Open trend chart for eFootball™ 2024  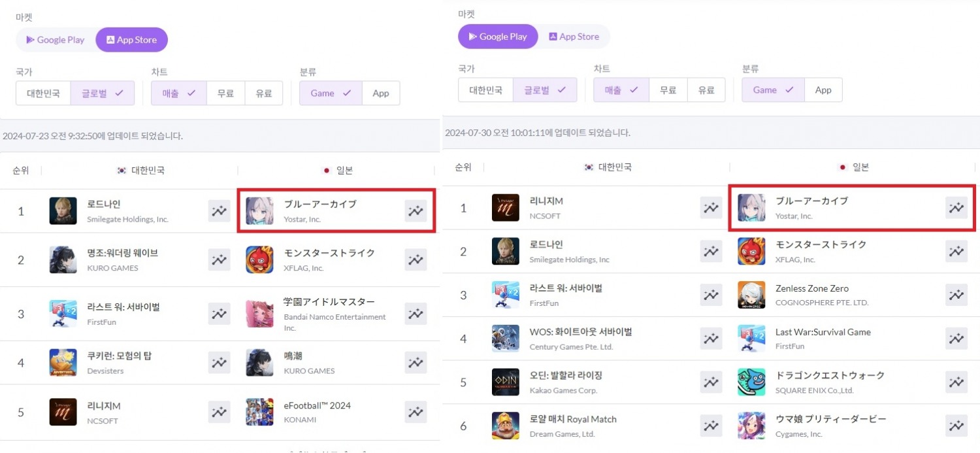[x=415, y=412]
